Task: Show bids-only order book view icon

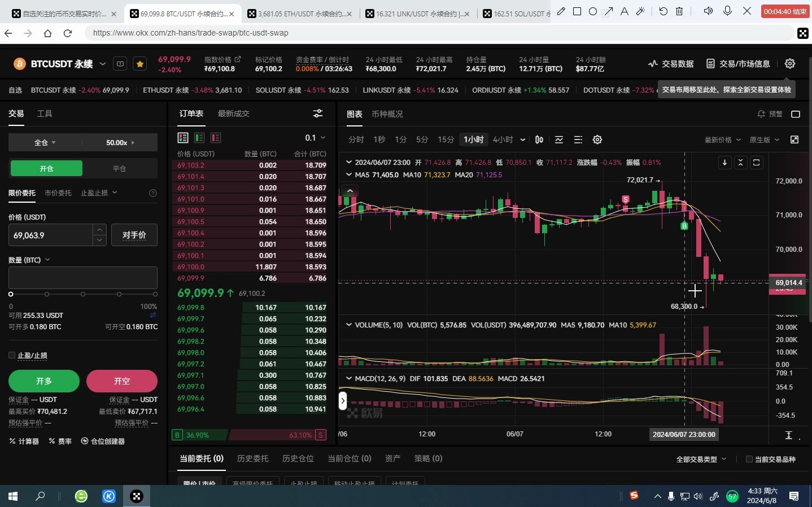Action: coord(199,138)
